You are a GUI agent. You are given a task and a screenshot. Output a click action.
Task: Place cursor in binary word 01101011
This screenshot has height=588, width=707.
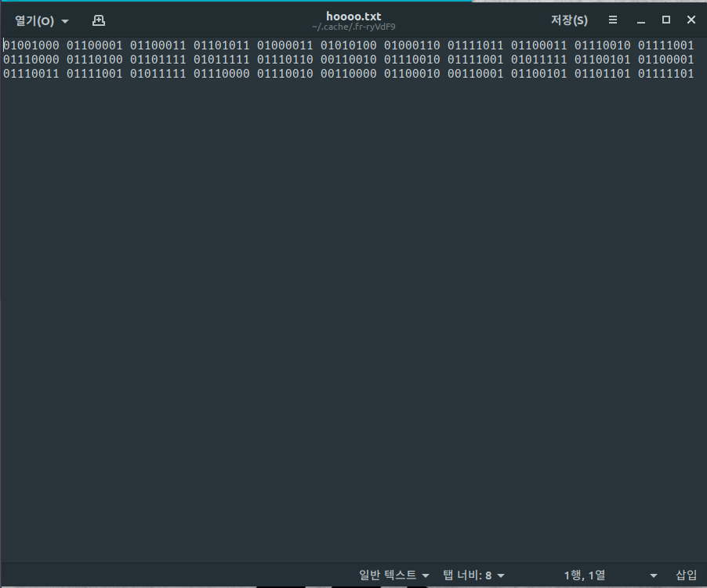coord(221,45)
